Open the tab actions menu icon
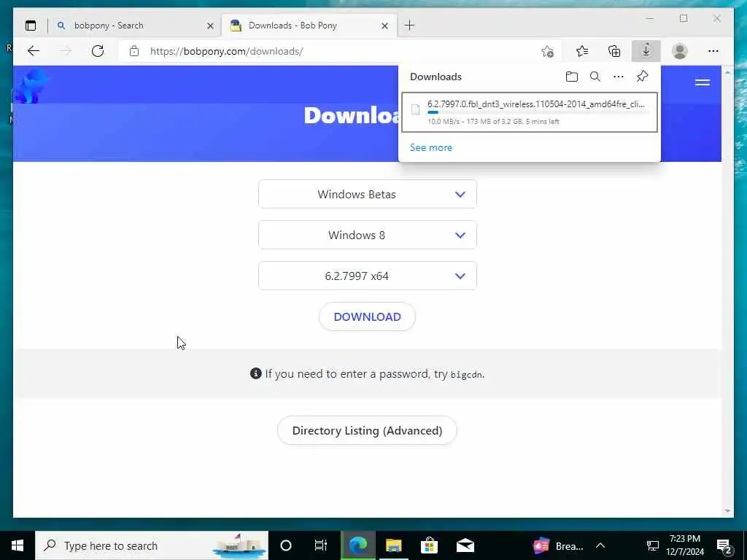 tap(31, 26)
